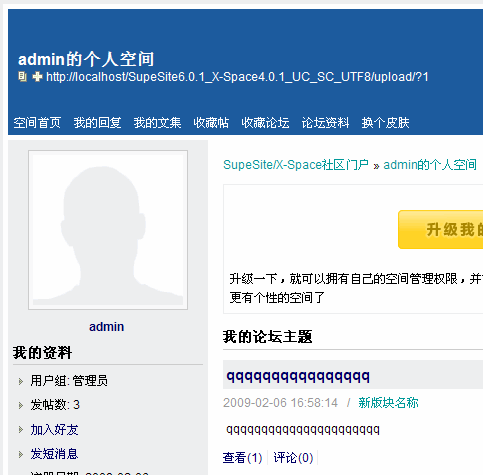Open 我的回复 menu item
Image resolution: width=483 pixels, height=475 pixels.
[97, 123]
